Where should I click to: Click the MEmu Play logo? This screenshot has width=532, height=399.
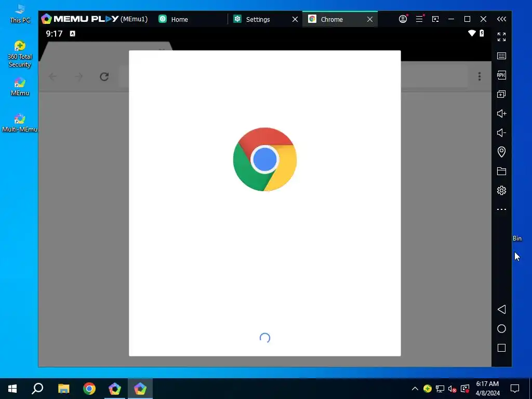tap(79, 19)
